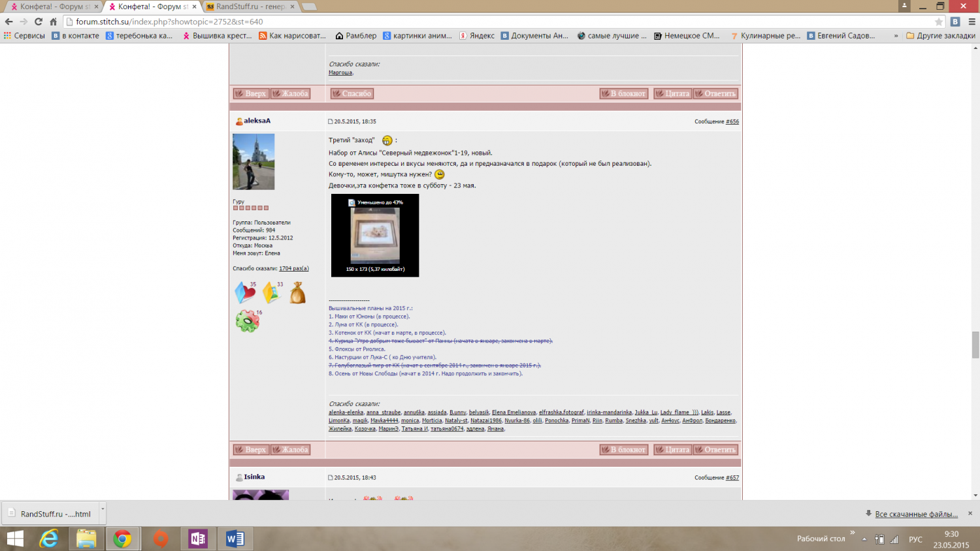980x551 pixels.
Task: Click the browser reload page icon
Action: [39, 22]
